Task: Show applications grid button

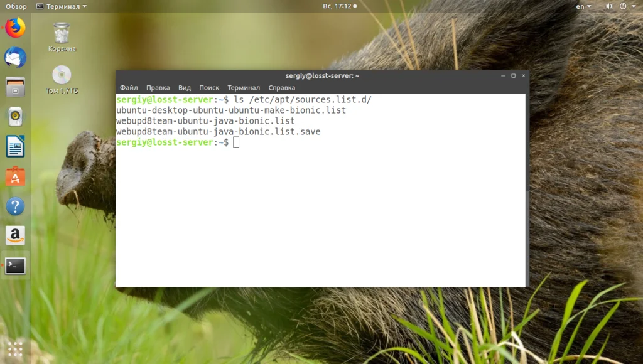Action: [15, 349]
